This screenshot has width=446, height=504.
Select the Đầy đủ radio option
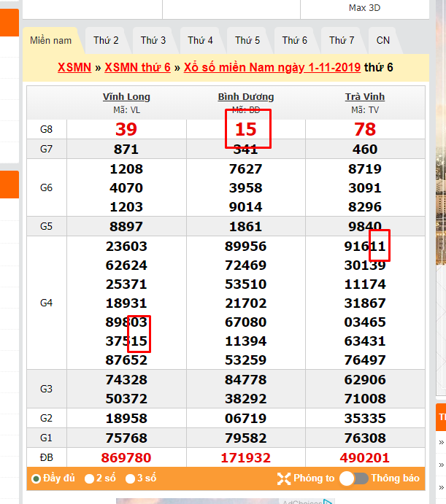[36, 478]
